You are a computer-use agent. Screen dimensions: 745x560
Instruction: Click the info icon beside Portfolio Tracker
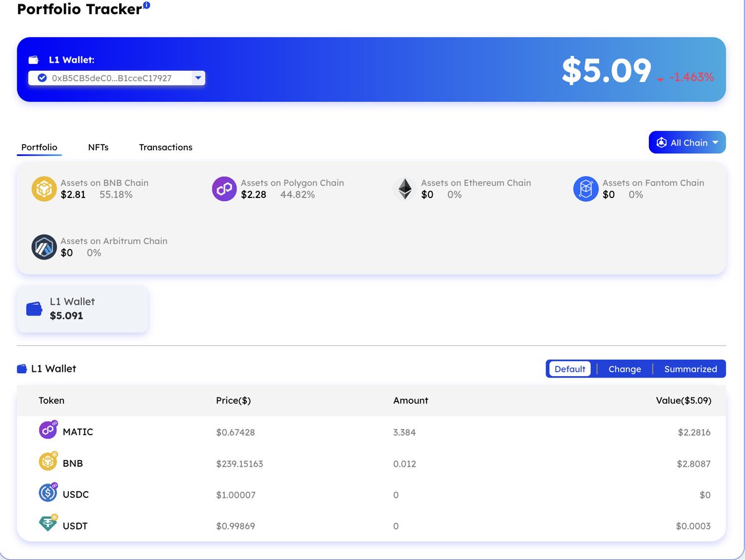coord(147,5)
